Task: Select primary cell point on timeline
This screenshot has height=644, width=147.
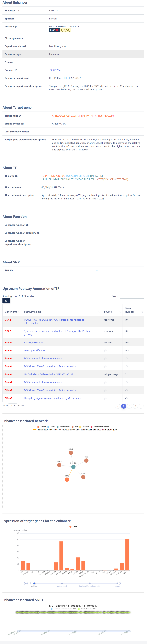Action: pyautogui.click(x=62, y=583)
